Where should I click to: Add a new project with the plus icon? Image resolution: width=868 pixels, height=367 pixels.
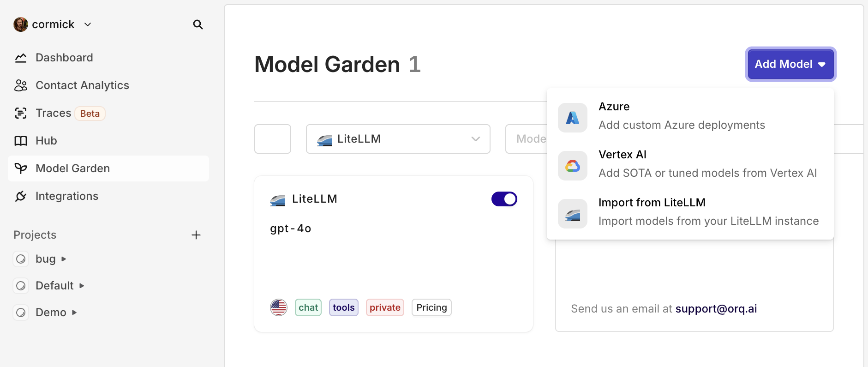pos(196,235)
